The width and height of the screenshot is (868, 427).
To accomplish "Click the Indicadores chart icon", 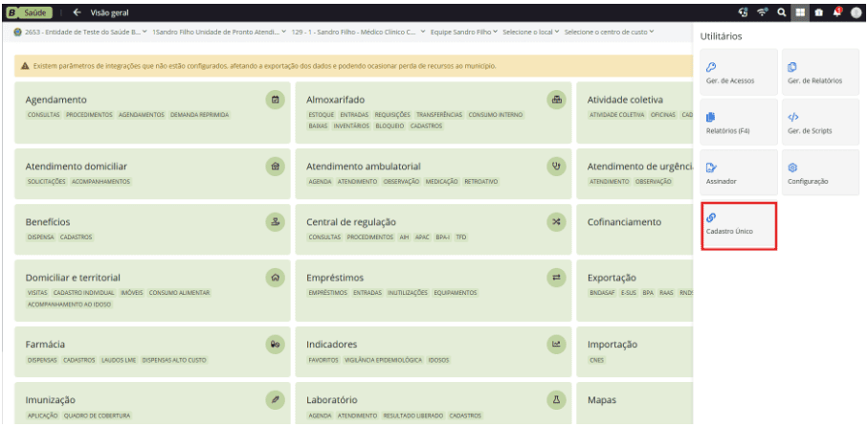I will coord(556,344).
